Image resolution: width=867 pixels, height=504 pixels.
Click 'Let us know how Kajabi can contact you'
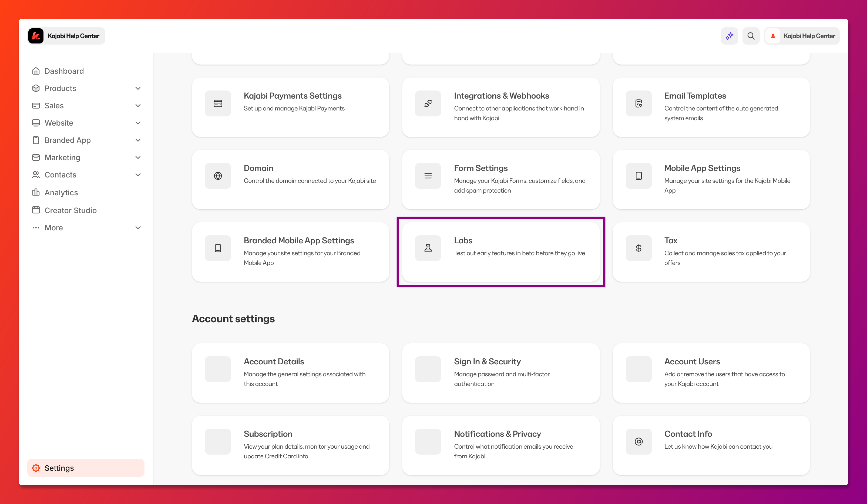(718, 446)
